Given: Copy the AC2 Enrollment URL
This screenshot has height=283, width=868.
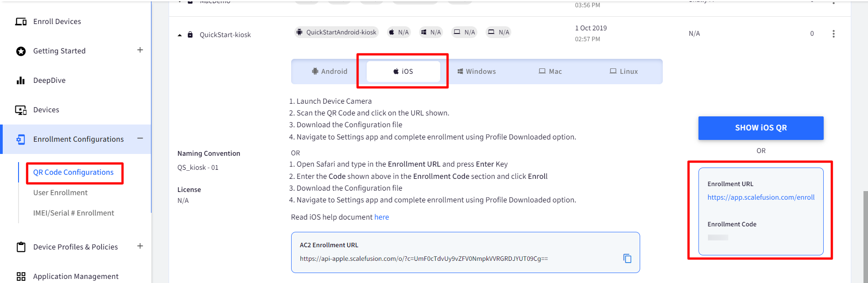Looking at the screenshot, I should (x=627, y=259).
